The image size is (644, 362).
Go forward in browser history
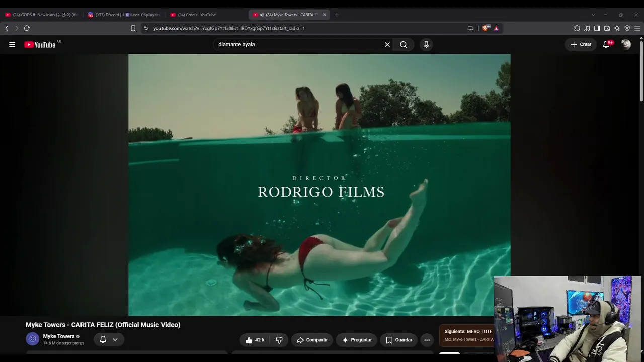(x=16, y=28)
